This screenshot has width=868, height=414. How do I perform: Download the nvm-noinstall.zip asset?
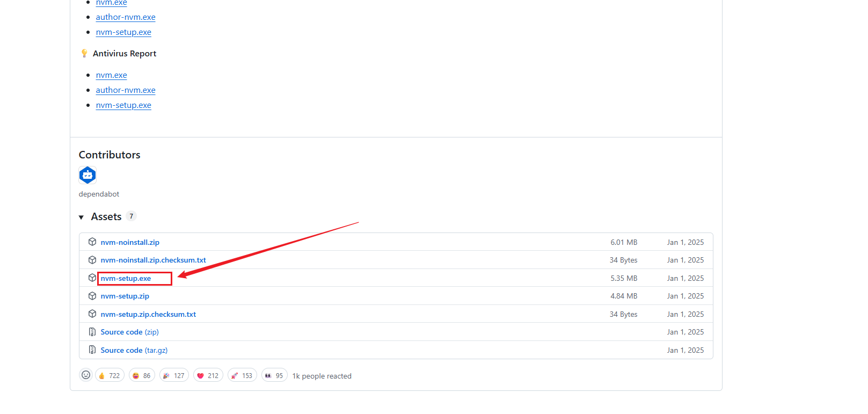[130, 243]
